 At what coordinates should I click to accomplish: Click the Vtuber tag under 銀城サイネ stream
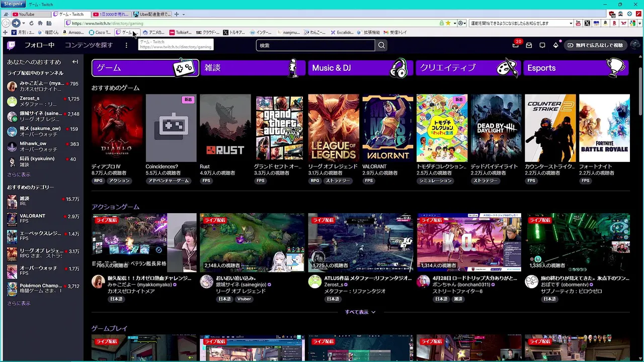pos(244,299)
